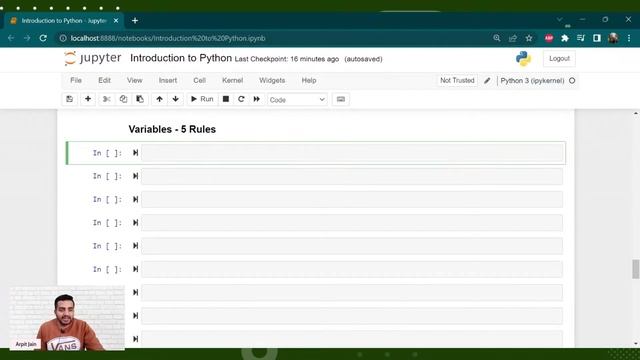Open the Kernel menu
The width and height of the screenshot is (640, 360).
[x=232, y=80]
